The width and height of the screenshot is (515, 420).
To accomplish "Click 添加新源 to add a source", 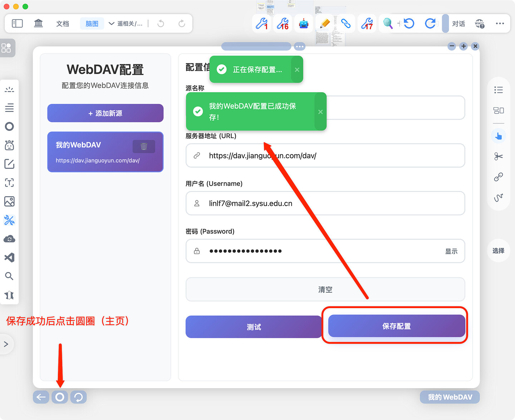I will tap(106, 113).
